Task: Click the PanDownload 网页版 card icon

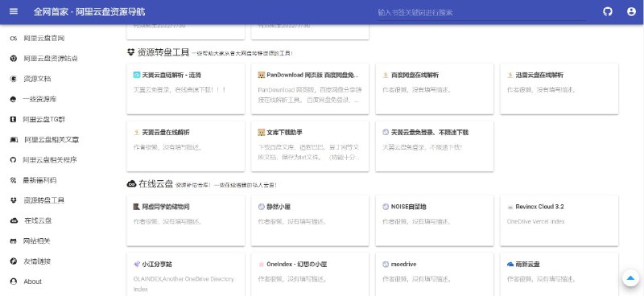Action: 261,75
